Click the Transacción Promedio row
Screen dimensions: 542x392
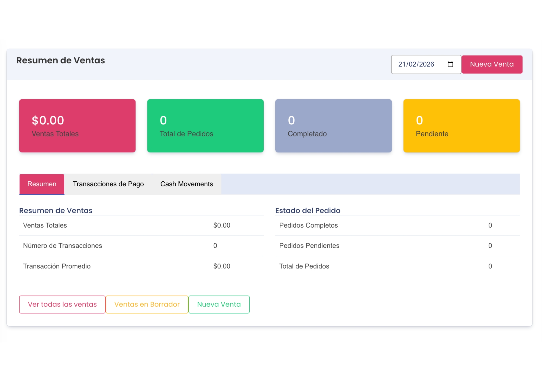141,266
